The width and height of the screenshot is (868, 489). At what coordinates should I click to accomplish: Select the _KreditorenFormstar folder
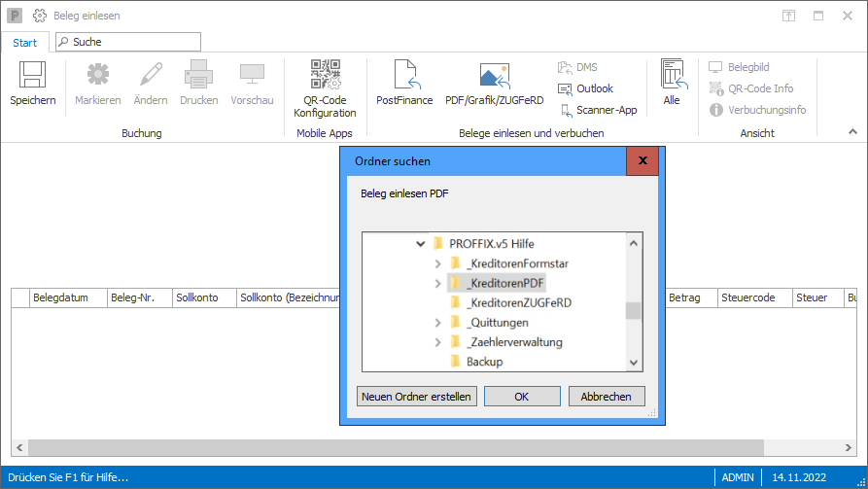pyautogui.click(x=517, y=263)
